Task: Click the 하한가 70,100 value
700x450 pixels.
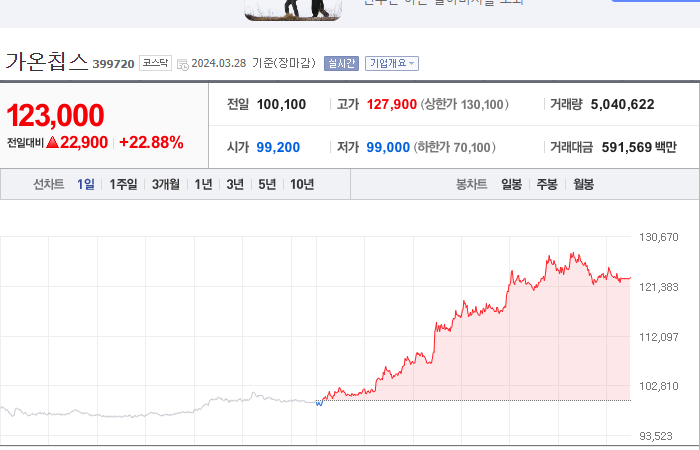Action: tap(454, 147)
